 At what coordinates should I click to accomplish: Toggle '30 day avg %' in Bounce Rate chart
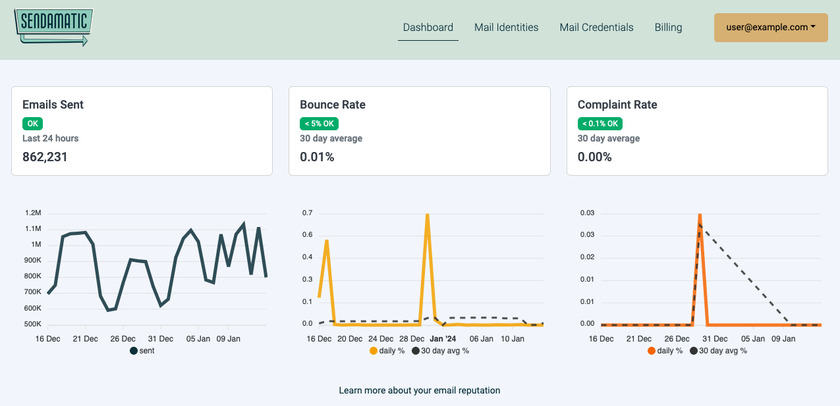tap(443, 351)
